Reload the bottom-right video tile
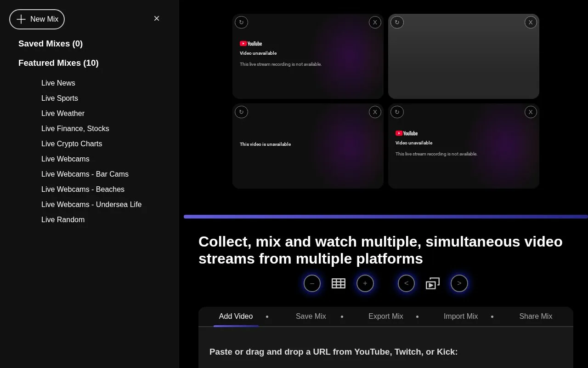The image size is (588, 368). tap(397, 112)
